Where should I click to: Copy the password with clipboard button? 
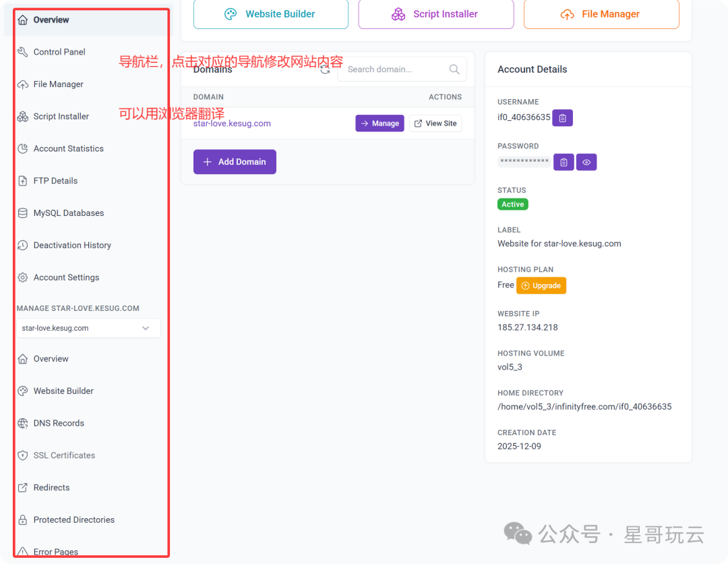tap(564, 162)
